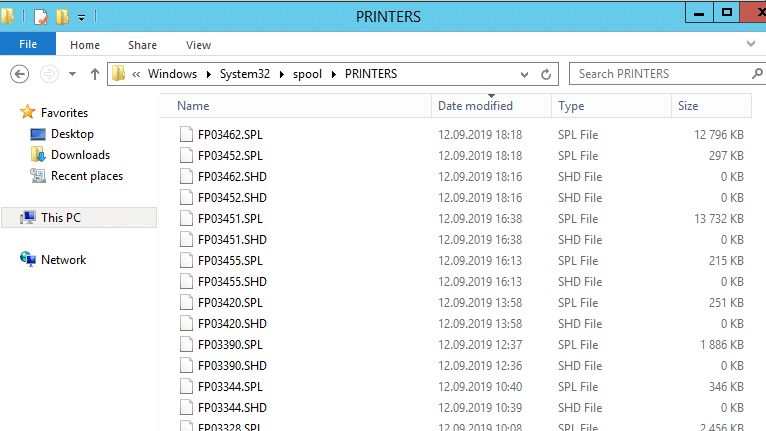This screenshot has height=431, width=766.
Task: Show hidden path segments via double chevron
Action: tap(136, 74)
